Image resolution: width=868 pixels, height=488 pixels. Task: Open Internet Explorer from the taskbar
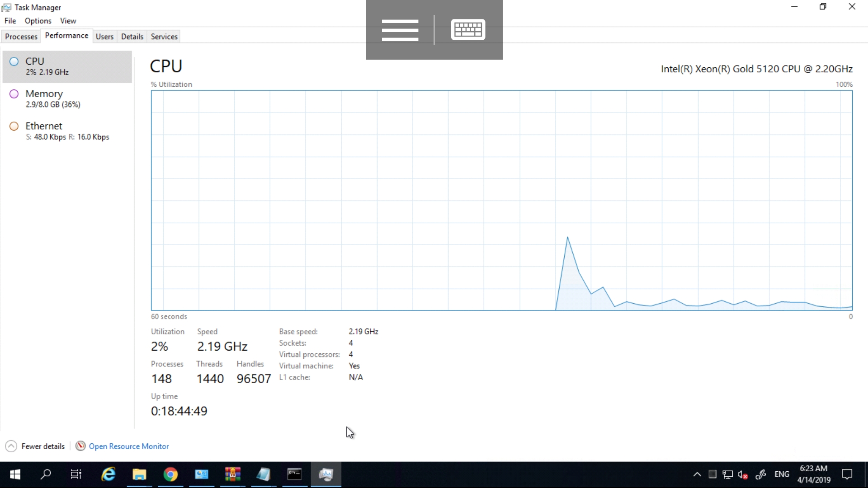coord(108,474)
